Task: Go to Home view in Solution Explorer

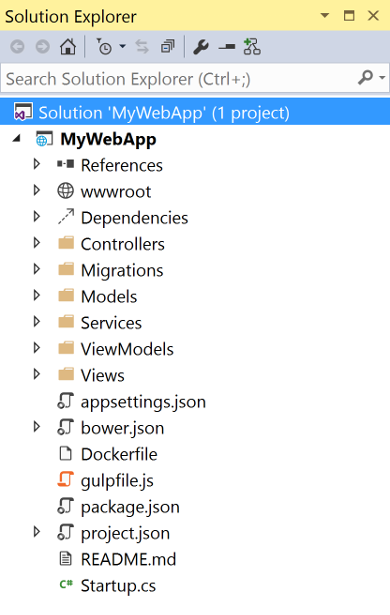Action: 68,47
